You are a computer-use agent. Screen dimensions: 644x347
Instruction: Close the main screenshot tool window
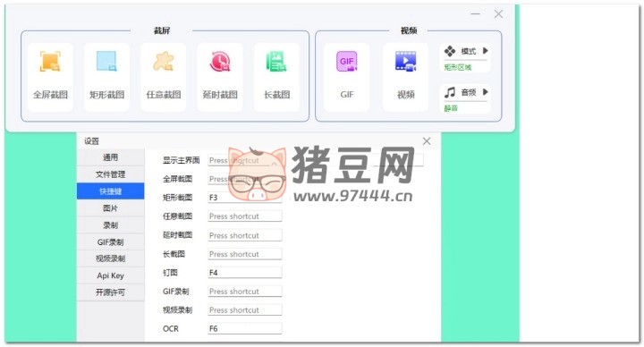(x=498, y=14)
